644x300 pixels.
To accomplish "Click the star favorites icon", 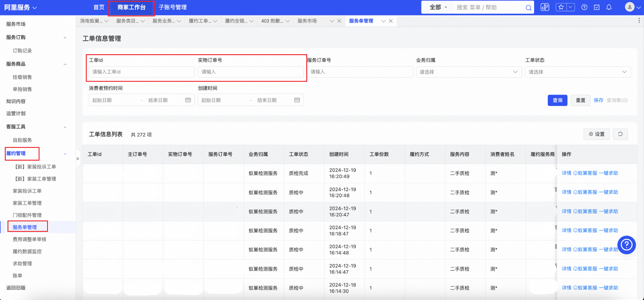I will click(561, 7).
